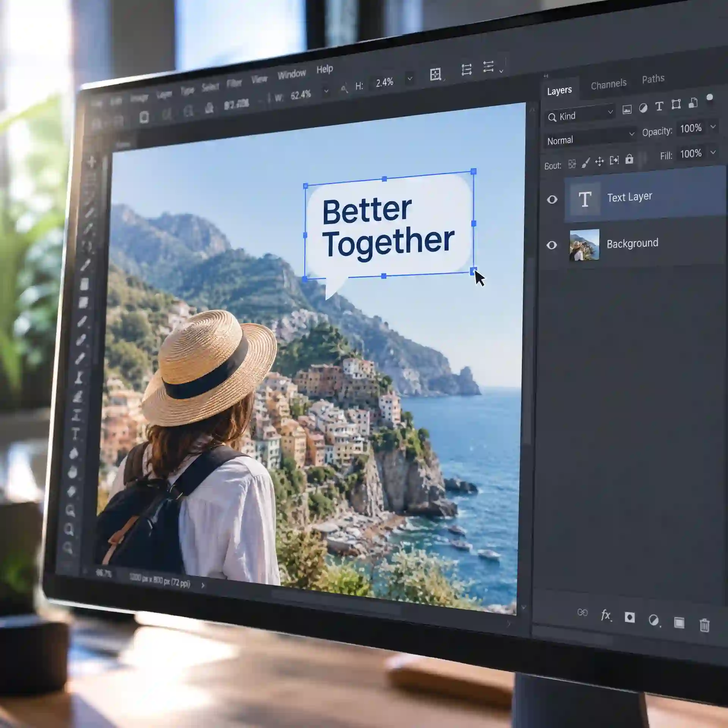
Task: Toggle prevent artboard auto-nesting lock
Action: pyautogui.click(x=614, y=160)
